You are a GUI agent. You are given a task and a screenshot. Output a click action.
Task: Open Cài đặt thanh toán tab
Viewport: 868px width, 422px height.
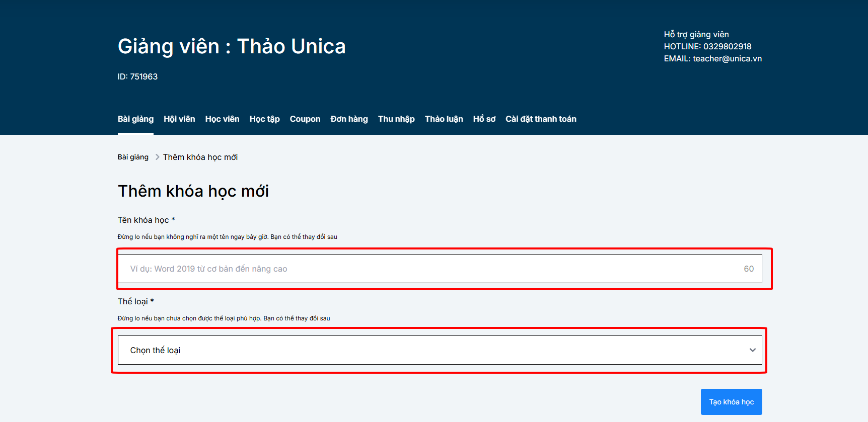point(541,119)
